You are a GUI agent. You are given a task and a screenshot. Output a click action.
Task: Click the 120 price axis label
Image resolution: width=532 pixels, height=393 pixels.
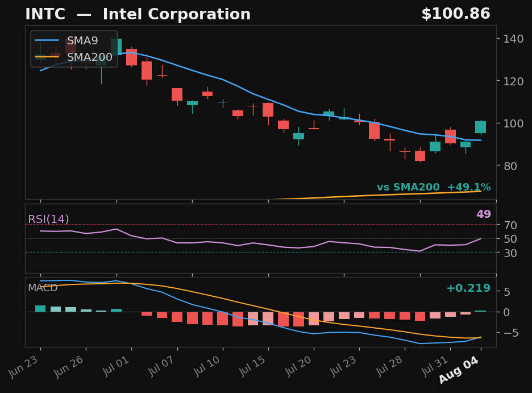(x=513, y=81)
